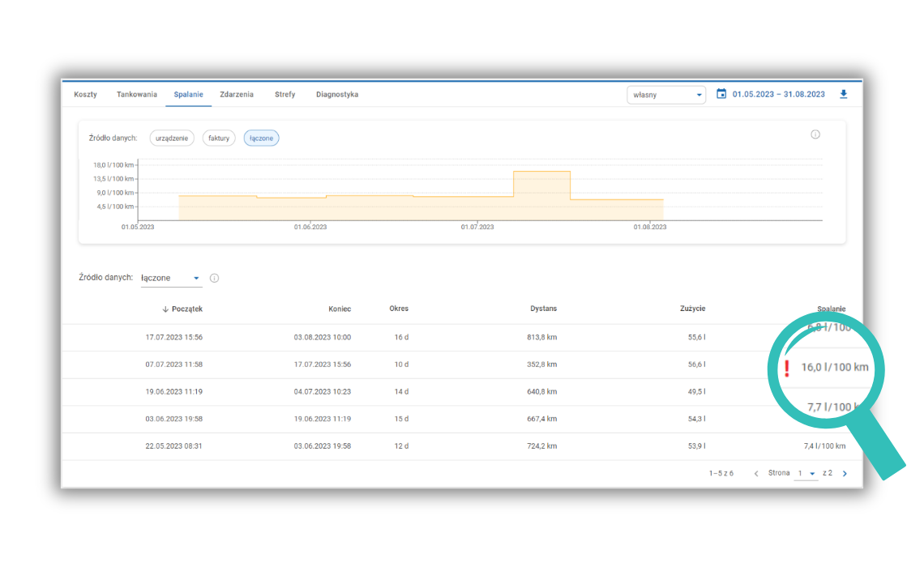Select row starting 19.06.2023 11:19
The width and height of the screenshot is (924, 567).
coord(173,392)
